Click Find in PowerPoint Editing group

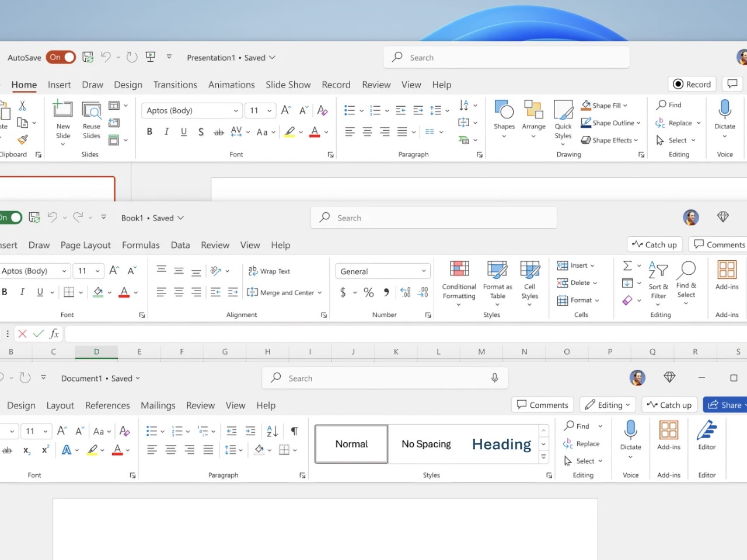(669, 105)
